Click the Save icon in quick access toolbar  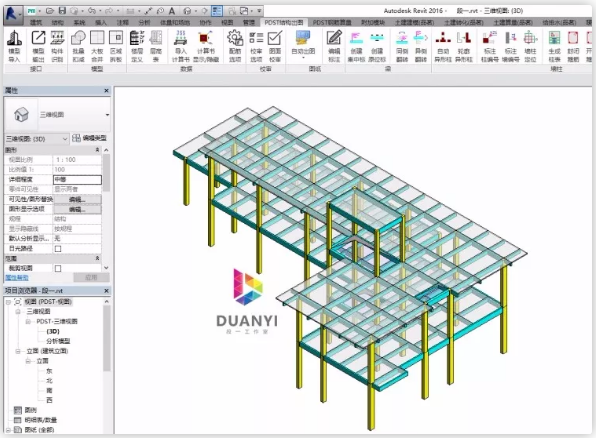click(62, 11)
